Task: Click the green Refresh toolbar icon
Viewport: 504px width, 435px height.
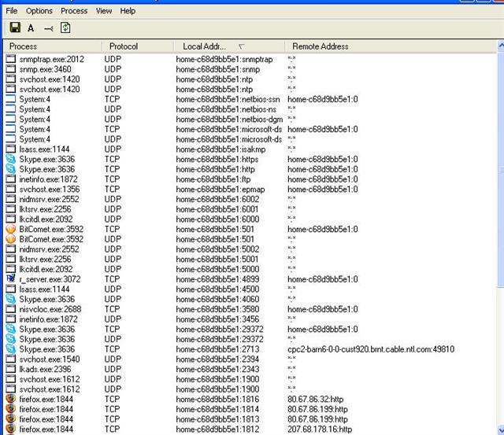Action: (x=65, y=28)
